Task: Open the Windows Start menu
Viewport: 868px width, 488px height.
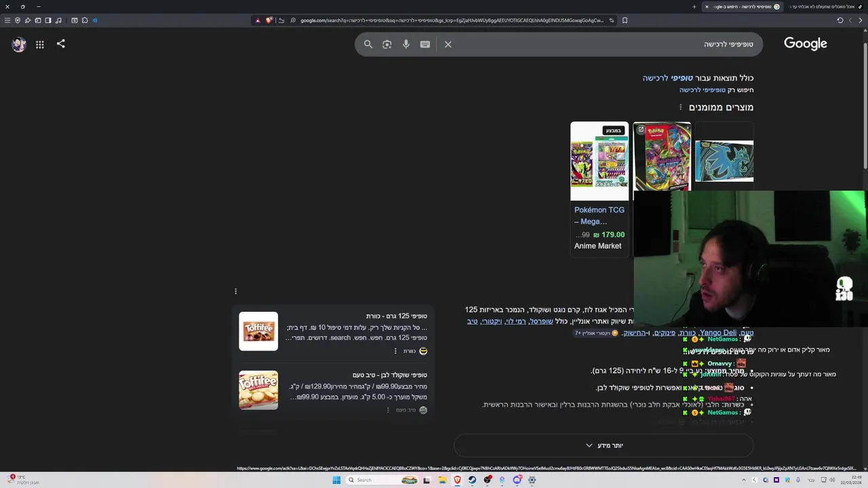Action: tap(336, 480)
